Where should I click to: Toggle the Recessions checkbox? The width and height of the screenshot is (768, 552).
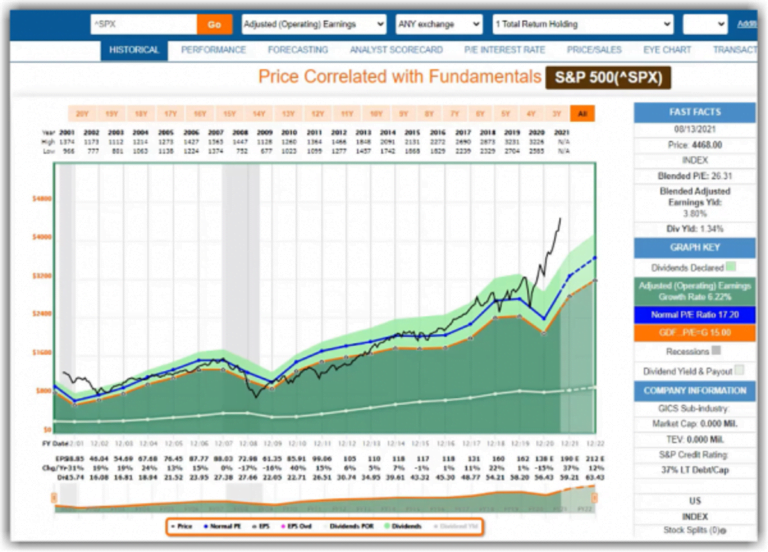pyautogui.click(x=714, y=350)
